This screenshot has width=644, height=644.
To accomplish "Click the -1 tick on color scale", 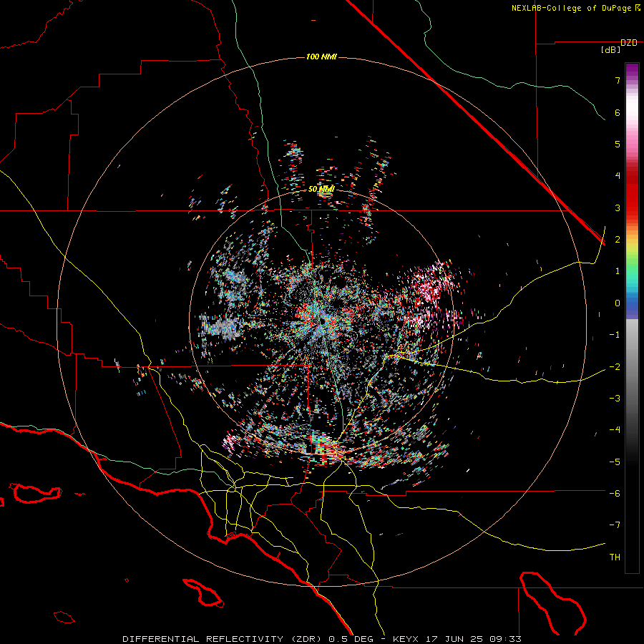I will point(615,335).
